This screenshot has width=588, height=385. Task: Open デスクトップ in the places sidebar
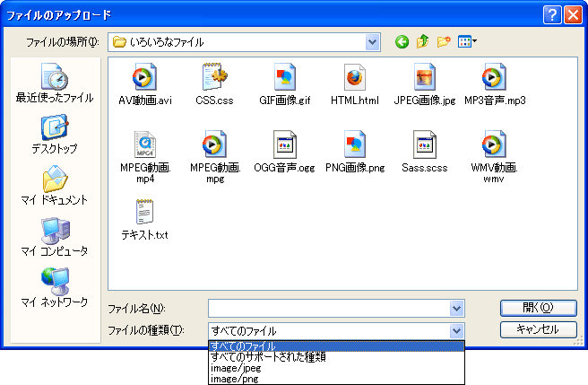[x=55, y=135]
